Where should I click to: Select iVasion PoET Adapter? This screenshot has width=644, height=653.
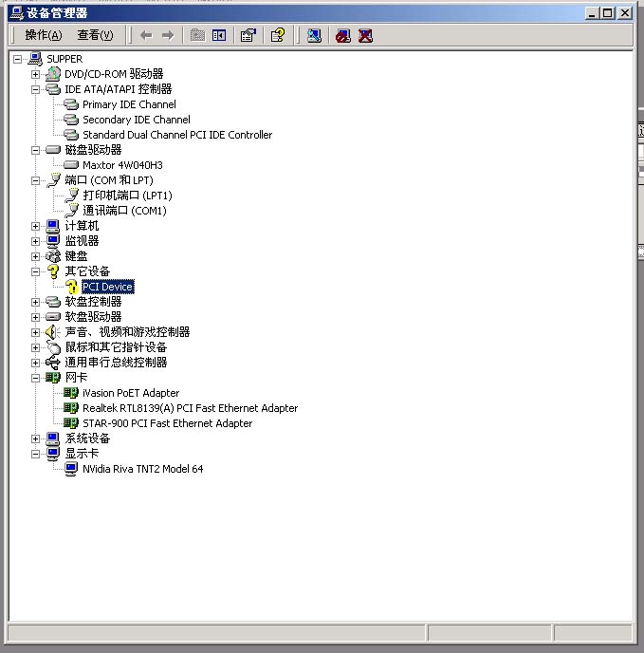click(x=131, y=393)
